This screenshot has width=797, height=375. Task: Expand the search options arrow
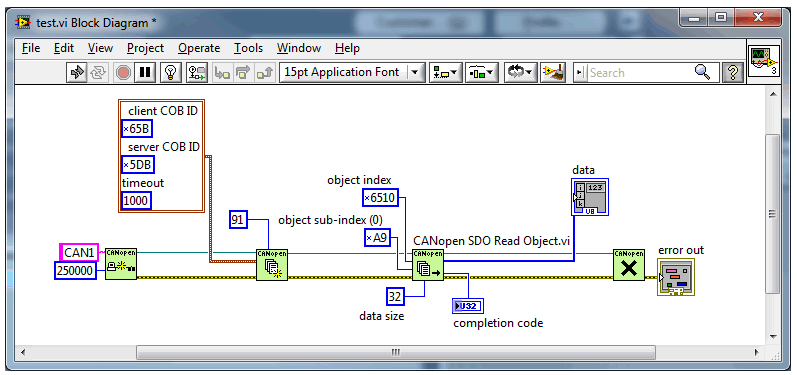[579, 73]
